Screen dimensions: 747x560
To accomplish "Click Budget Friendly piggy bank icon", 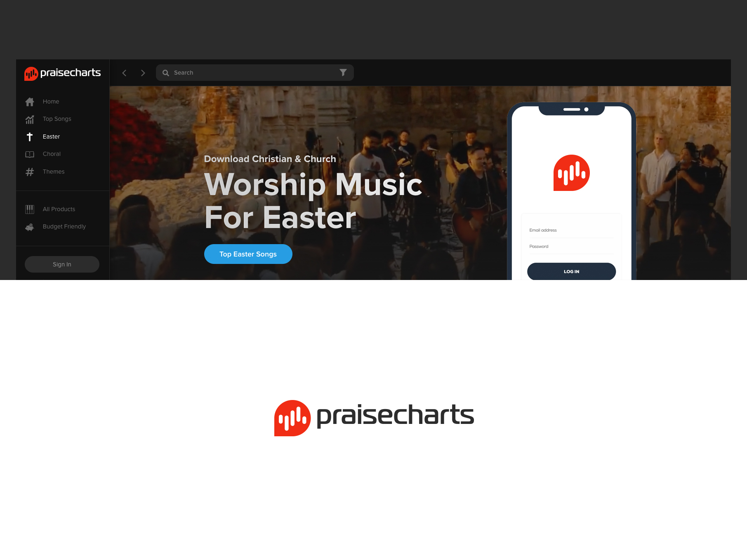I will 30,227.
